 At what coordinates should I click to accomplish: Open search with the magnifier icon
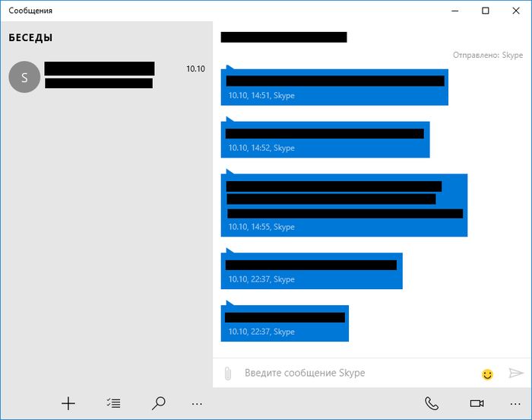(x=159, y=403)
